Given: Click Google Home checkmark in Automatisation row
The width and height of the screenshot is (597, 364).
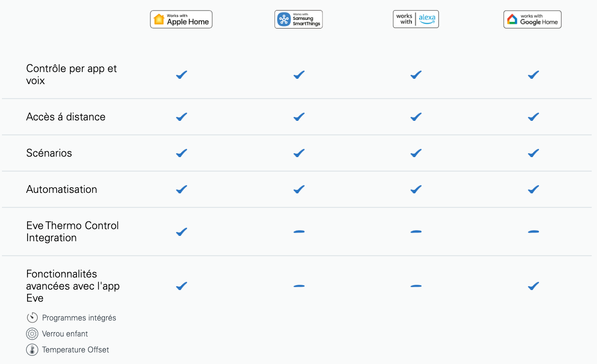Looking at the screenshot, I should point(533,189).
